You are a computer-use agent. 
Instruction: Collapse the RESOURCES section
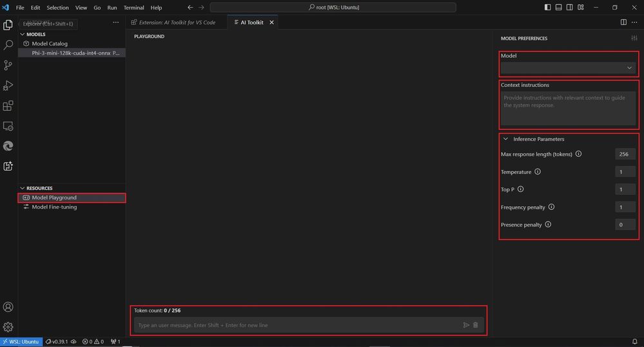23,188
